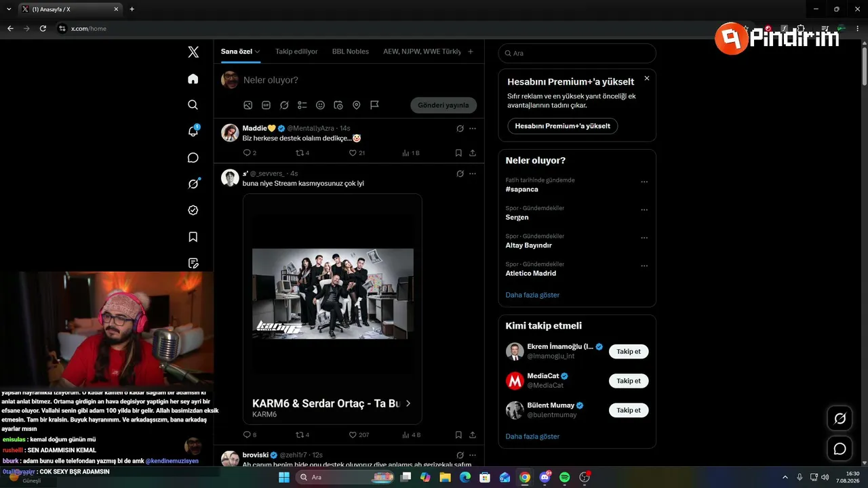Reply to Maddie's post
Image resolution: width=868 pixels, height=488 pixels.
click(x=249, y=153)
